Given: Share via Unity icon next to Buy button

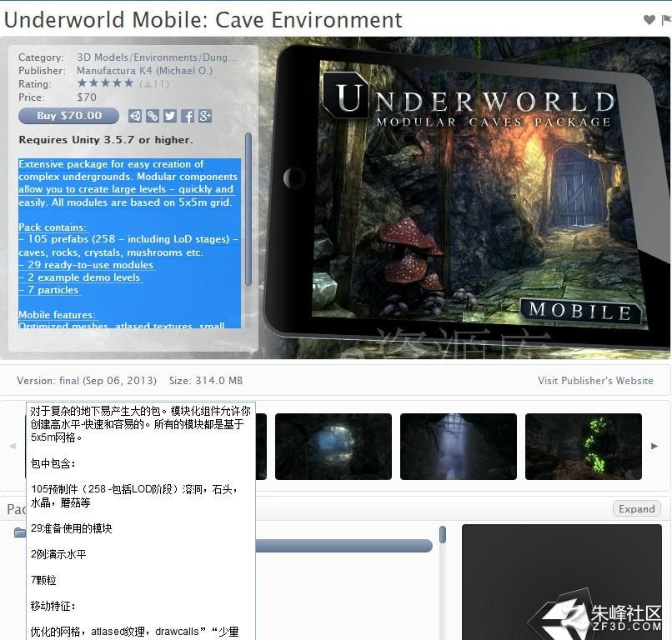Looking at the screenshot, I should pos(135,116).
